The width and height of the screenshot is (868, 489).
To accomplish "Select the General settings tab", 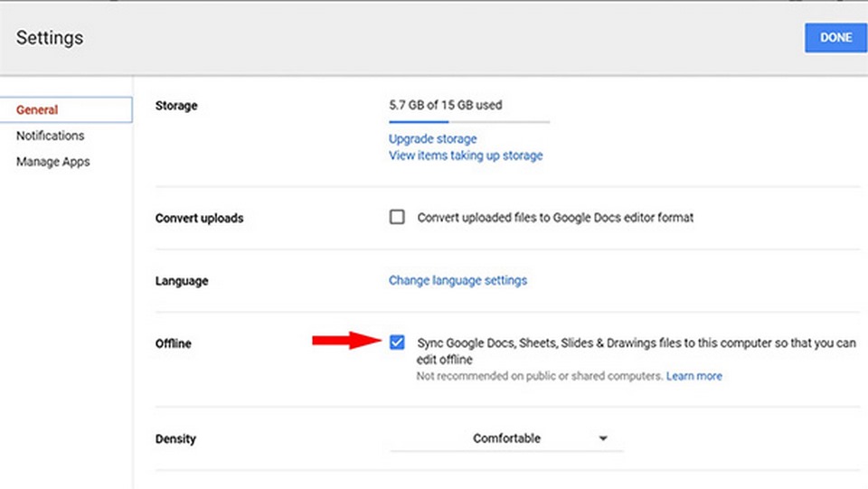I will (37, 109).
